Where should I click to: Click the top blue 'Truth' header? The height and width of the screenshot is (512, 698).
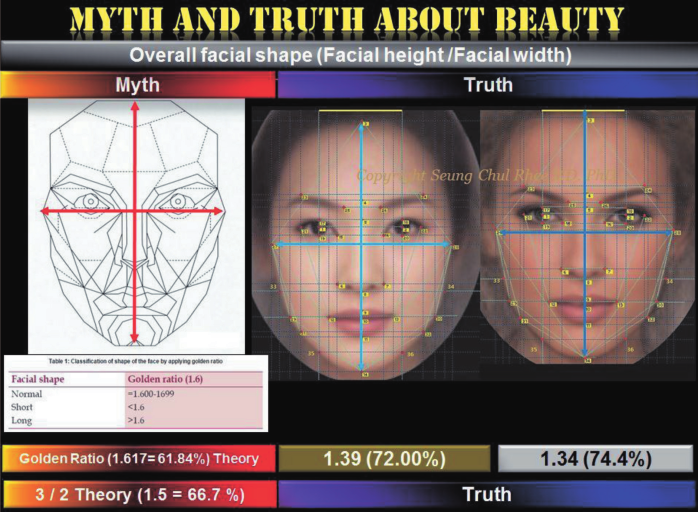(x=487, y=85)
